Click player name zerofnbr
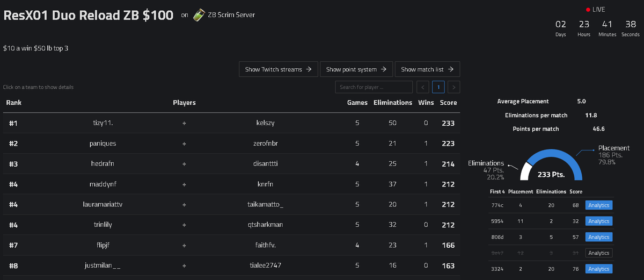 tap(266, 143)
